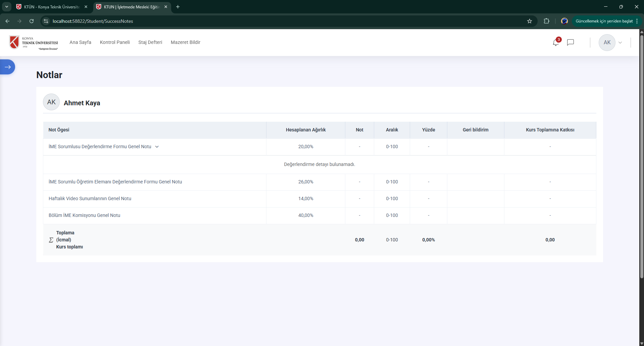Open the chat messages icon

point(570,43)
